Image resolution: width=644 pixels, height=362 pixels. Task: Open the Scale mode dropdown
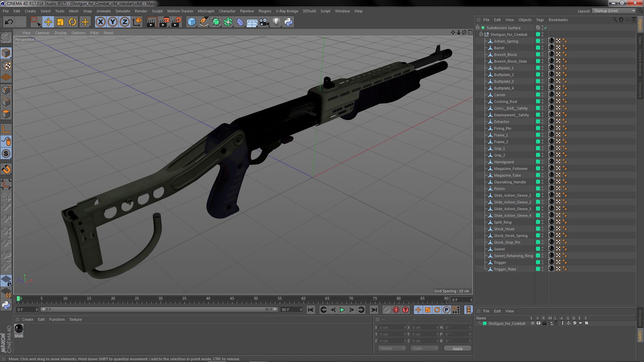coord(425,349)
